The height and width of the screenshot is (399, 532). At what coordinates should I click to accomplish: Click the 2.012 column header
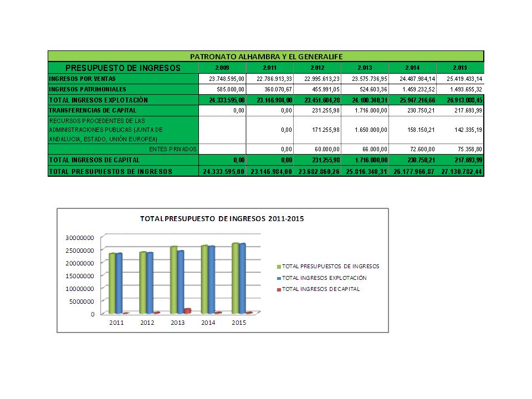click(x=317, y=68)
